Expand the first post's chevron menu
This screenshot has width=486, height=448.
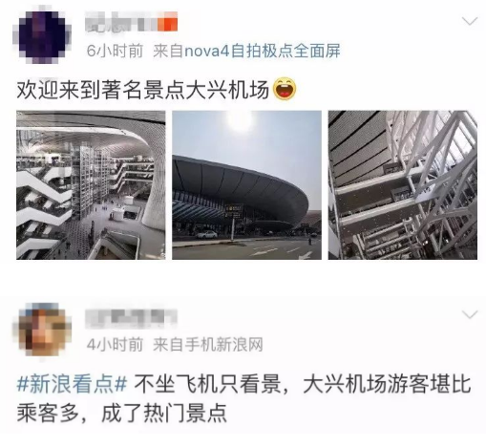click(470, 21)
